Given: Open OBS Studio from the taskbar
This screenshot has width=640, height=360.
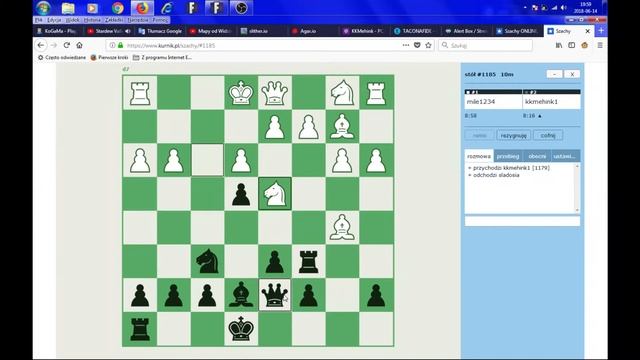Looking at the screenshot, I should tap(241, 8).
